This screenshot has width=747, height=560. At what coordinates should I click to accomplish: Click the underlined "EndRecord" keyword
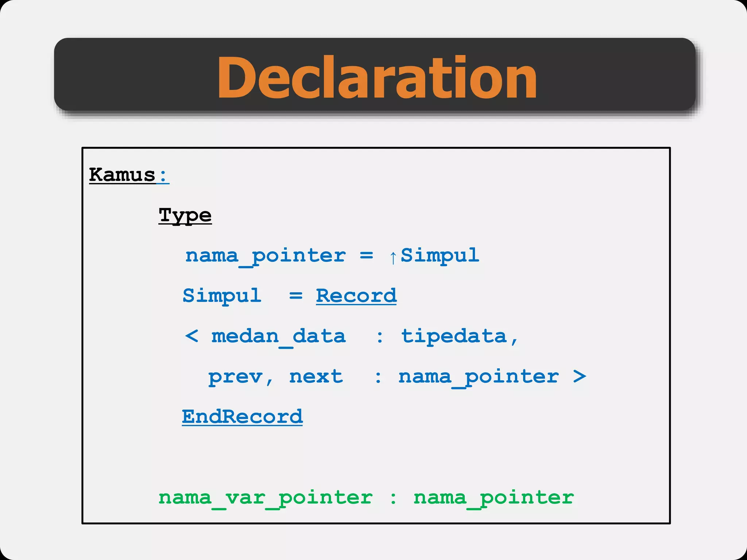point(242,416)
